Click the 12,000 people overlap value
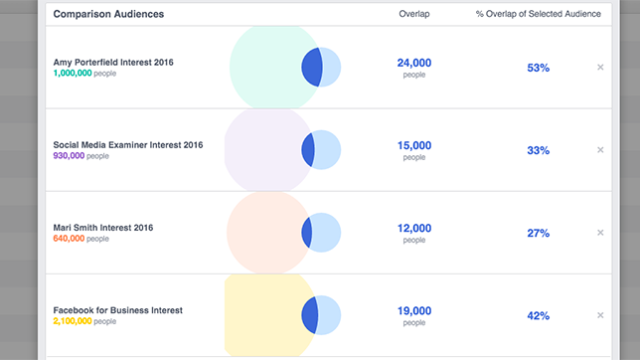The image size is (640, 360). tap(414, 233)
